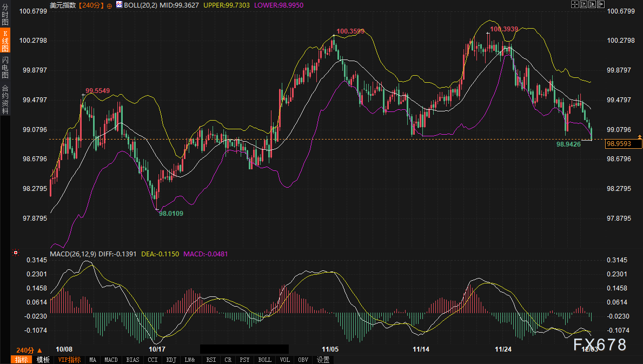643x364 pixels.
Task: Select the 闪电图 side tab
Action: coord(5,67)
